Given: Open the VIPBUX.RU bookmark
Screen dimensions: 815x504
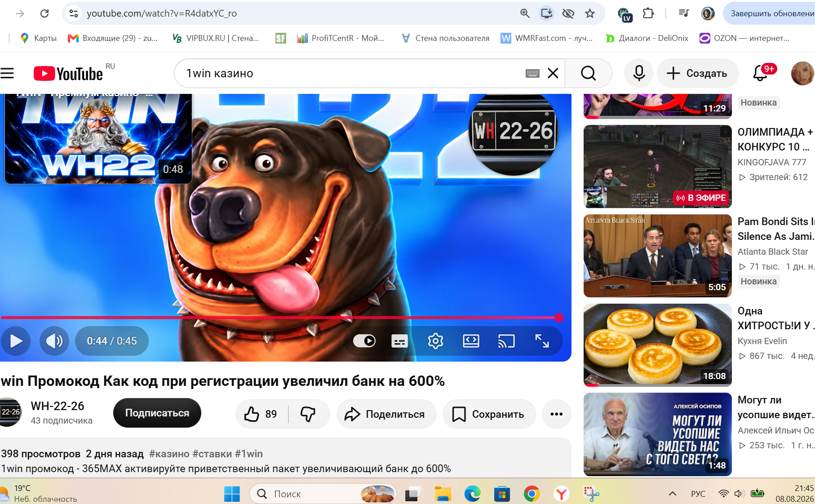Looking at the screenshot, I should [216, 38].
